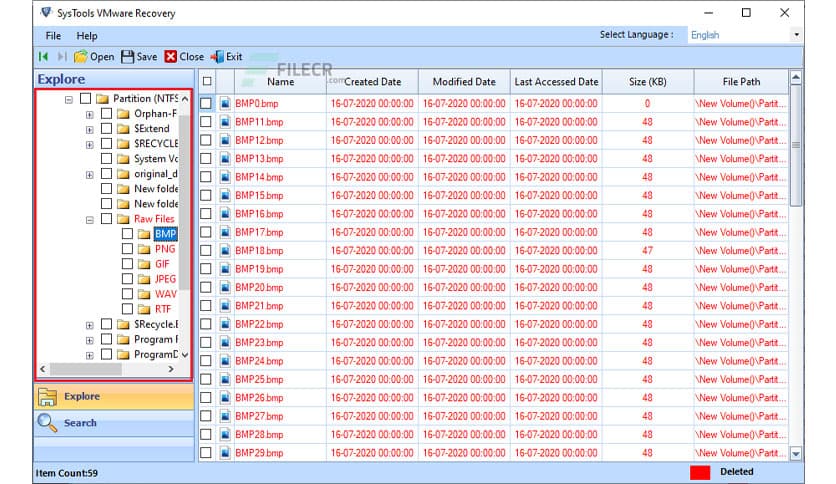Click the Explore panel folder icon
This screenshot has height=484, width=836.
click(47, 397)
